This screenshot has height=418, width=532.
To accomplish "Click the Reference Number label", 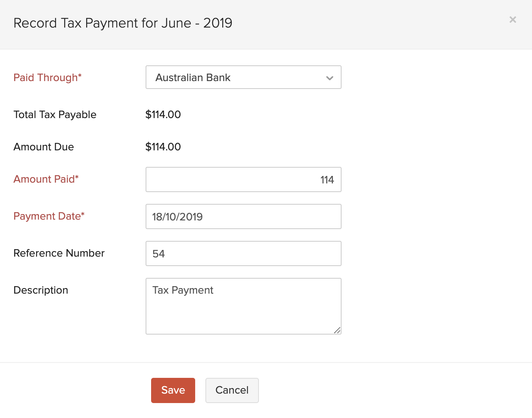I will [59, 253].
